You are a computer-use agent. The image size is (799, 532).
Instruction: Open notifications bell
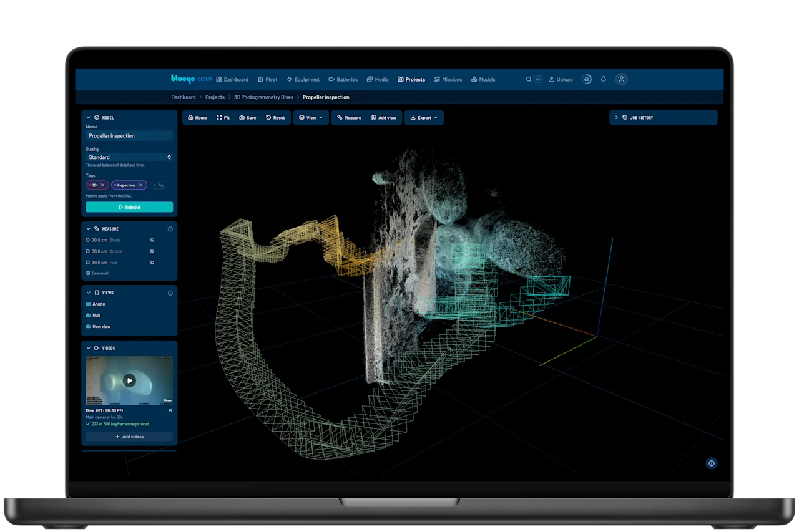click(604, 79)
